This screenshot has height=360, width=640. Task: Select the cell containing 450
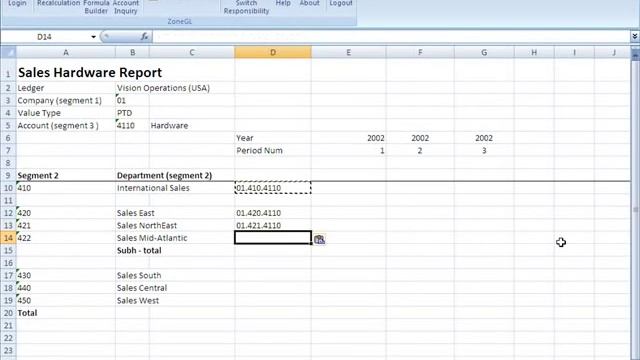(x=66, y=300)
